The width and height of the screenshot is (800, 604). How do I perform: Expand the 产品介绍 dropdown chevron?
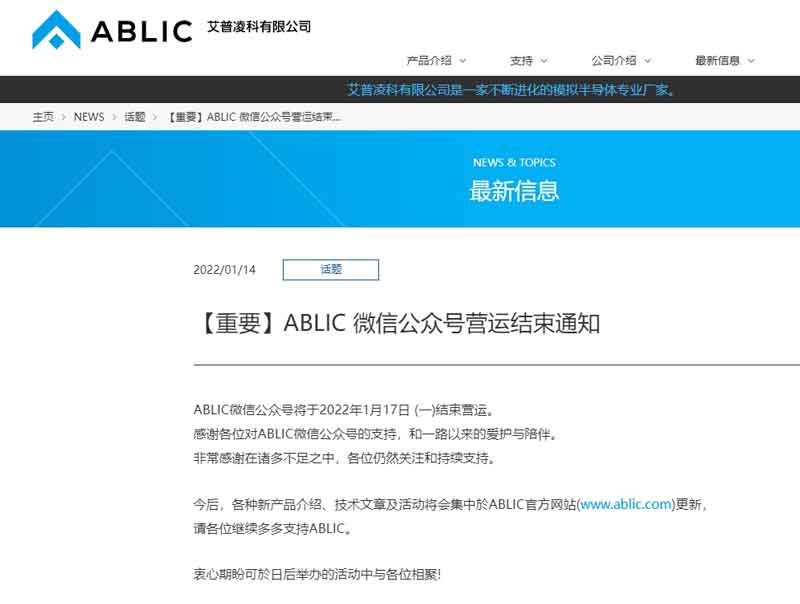click(x=463, y=59)
